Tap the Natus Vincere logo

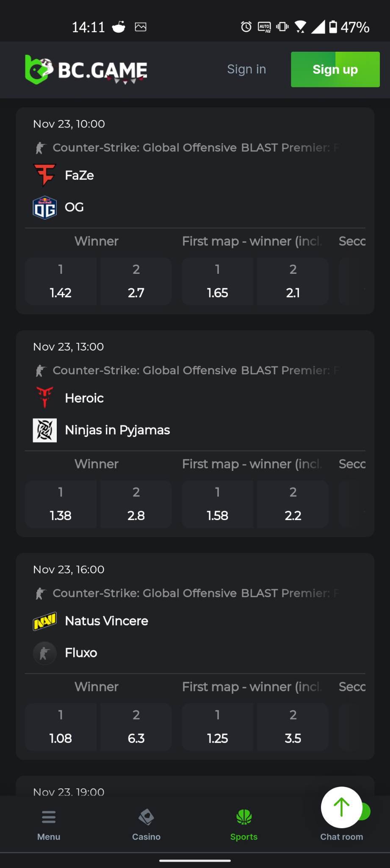44,621
